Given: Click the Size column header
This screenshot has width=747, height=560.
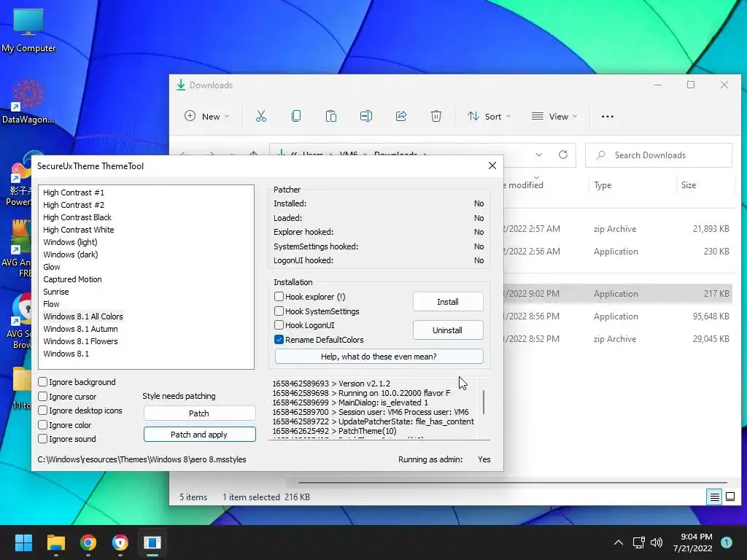Looking at the screenshot, I should point(689,185).
